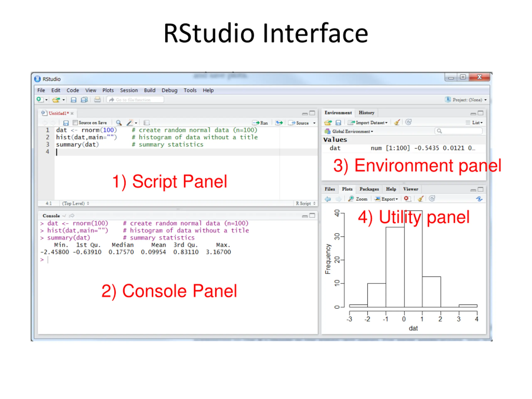Maximize the script editor pane
The height and width of the screenshot is (399, 532).
click(312, 113)
